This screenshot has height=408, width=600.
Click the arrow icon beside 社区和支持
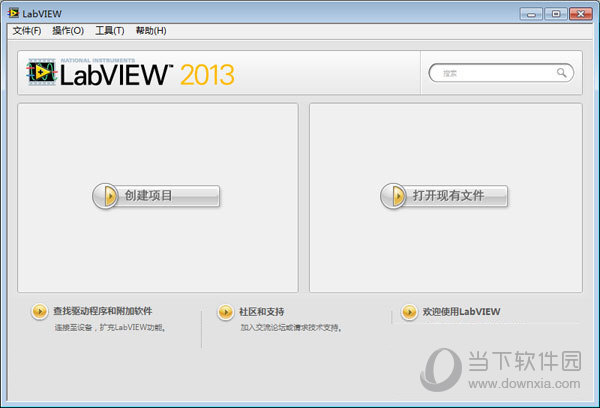[x=225, y=312]
